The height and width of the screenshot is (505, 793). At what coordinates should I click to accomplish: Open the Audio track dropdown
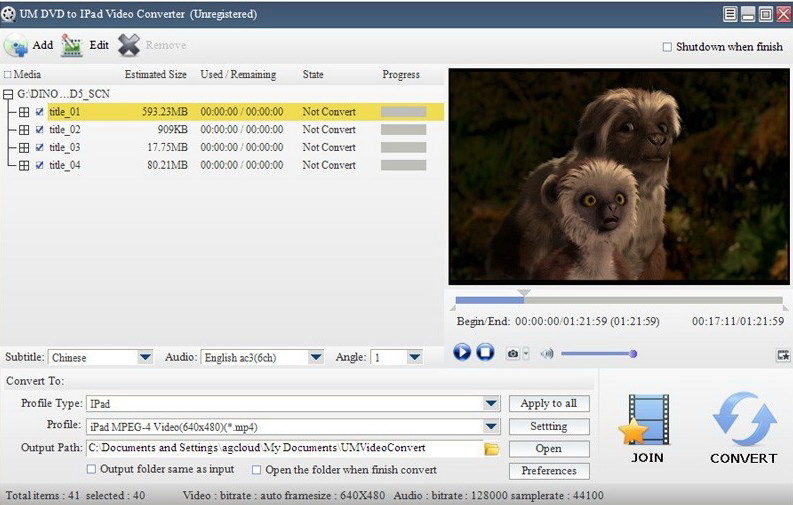pyautogui.click(x=316, y=357)
